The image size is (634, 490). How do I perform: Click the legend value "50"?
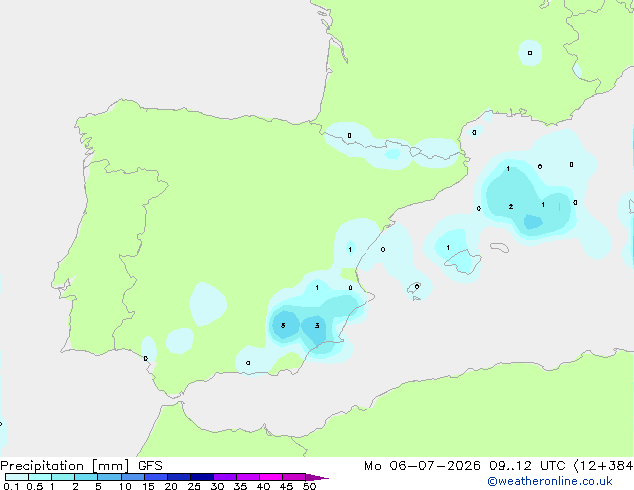[x=309, y=486]
